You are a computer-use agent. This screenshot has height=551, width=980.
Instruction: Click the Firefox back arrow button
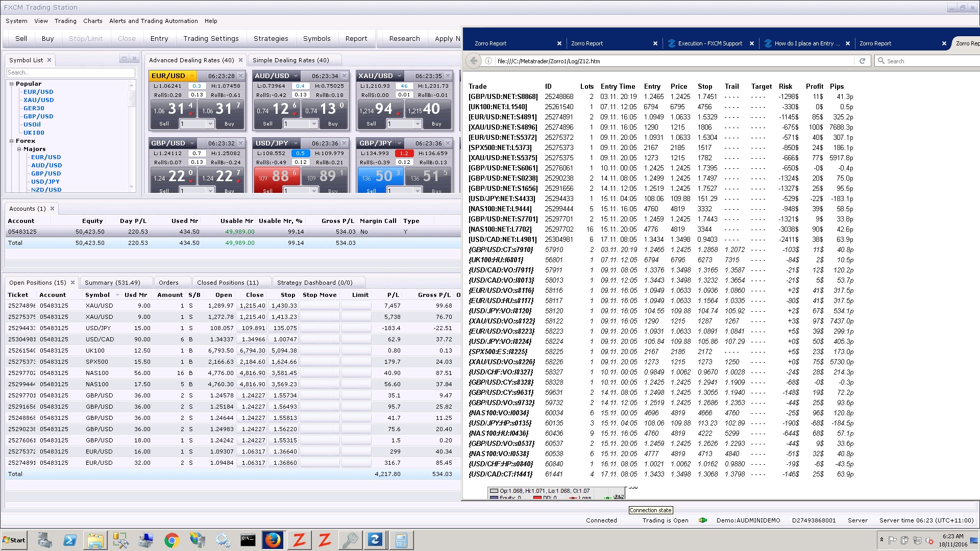pos(474,61)
